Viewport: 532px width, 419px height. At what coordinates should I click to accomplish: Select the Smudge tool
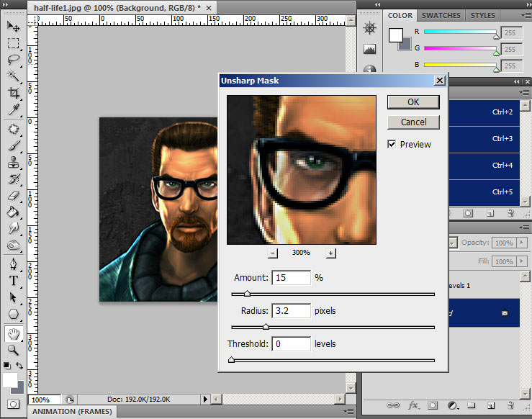[x=13, y=228]
